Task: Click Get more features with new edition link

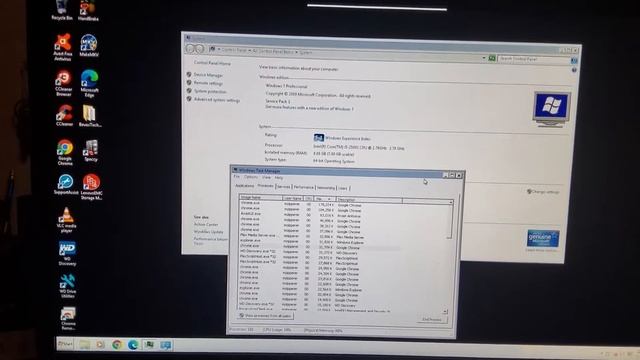Action: (x=309, y=108)
